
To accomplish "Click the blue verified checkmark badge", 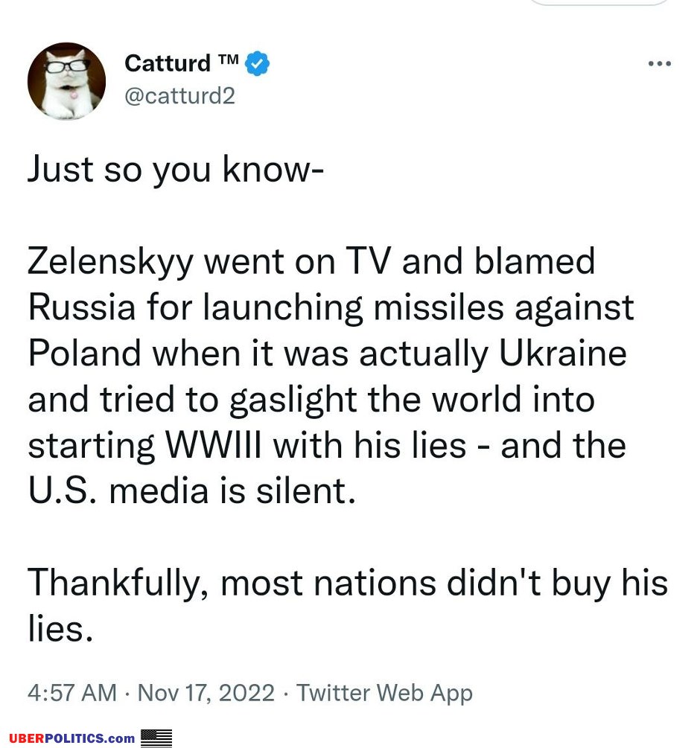I will (x=257, y=63).
